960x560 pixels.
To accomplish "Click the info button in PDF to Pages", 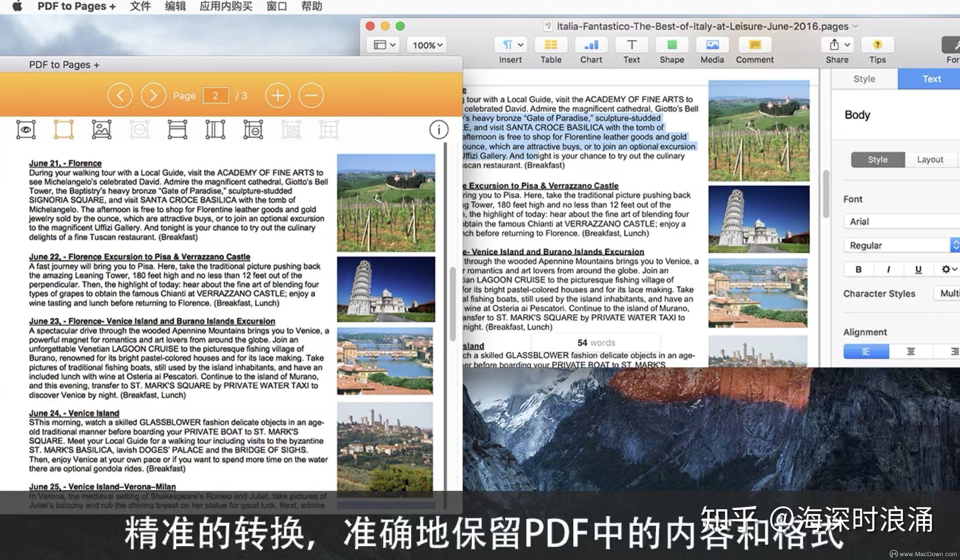I will (439, 129).
